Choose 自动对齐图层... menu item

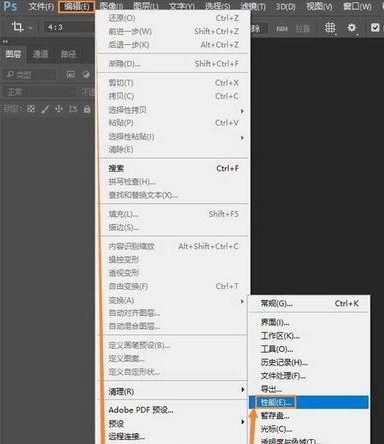[173, 313]
